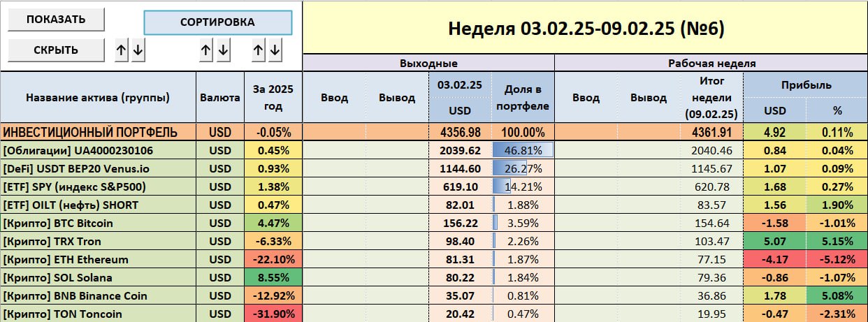This screenshot has width=868, height=322.
Task: Click the middle pair's down sort arrow
Action: [223, 50]
